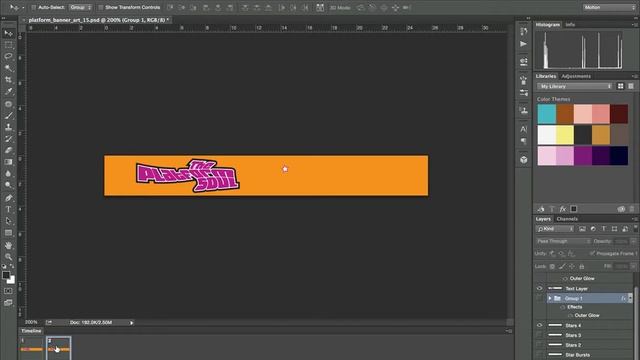Hide the Text Layer visibility eye
640x360 pixels.
pyautogui.click(x=539, y=289)
